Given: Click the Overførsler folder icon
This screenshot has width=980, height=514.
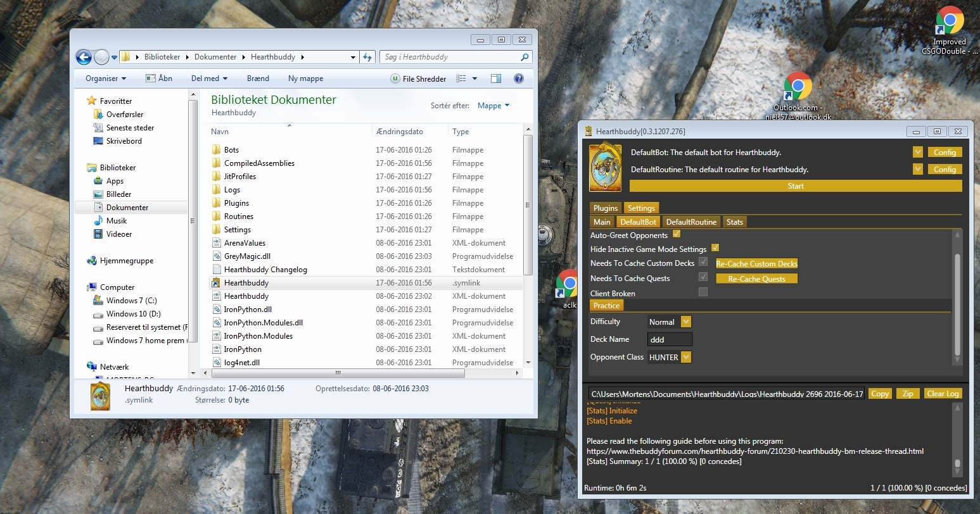Looking at the screenshot, I should click(x=98, y=115).
